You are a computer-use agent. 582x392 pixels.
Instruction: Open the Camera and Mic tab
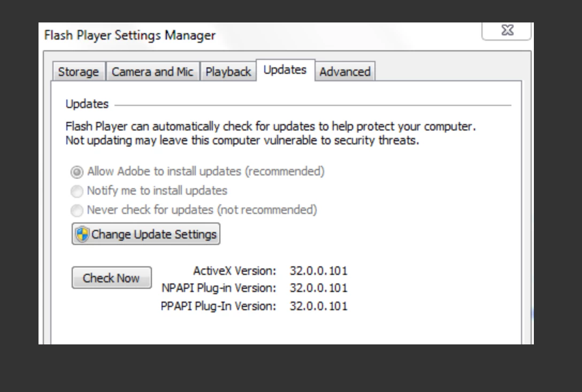pyautogui.click(x=152, y=72)
